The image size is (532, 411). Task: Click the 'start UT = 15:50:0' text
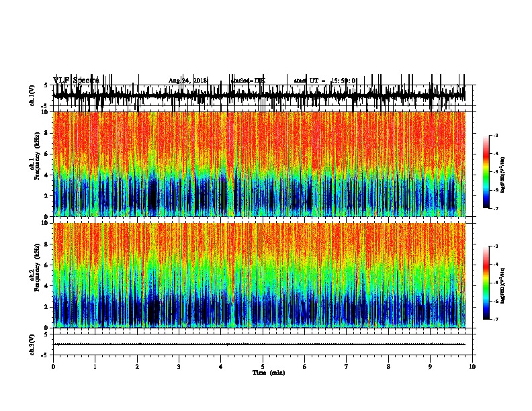[324, 81]
